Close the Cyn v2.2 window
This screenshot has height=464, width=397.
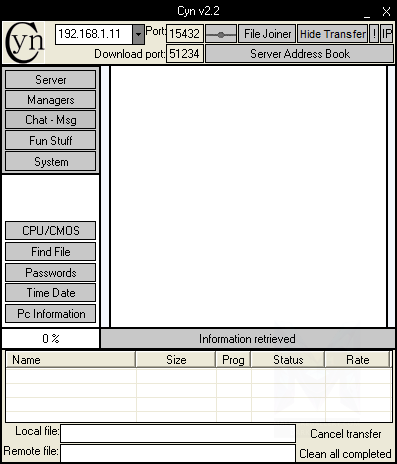(x=386, y=12)
